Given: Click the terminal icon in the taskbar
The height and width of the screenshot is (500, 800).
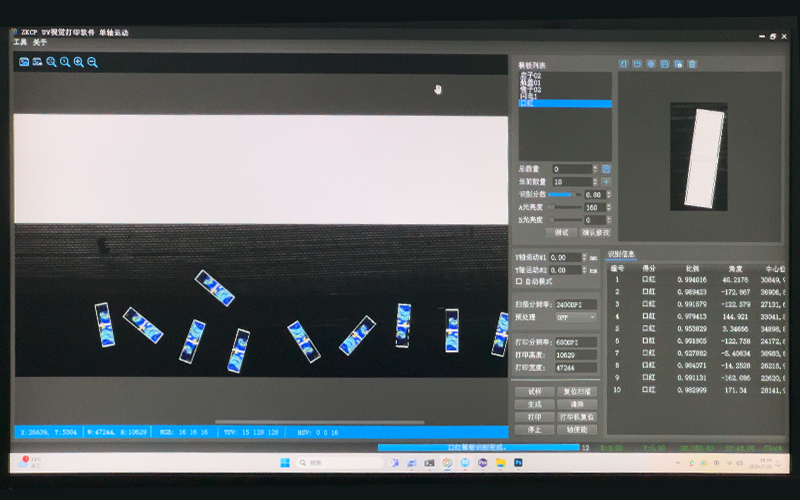Looking at the screenshot, I should pyautogui.click(x=430, y=463).
